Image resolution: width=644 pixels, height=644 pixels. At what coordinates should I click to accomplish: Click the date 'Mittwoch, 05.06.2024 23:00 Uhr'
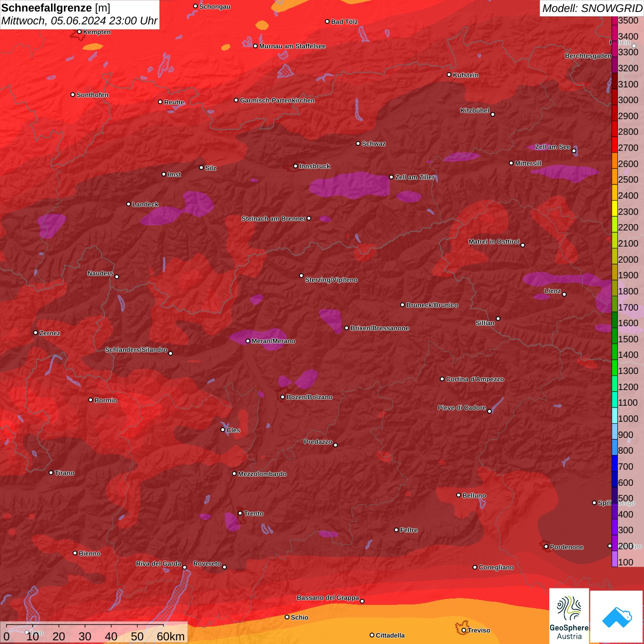(x=80, y=21)
